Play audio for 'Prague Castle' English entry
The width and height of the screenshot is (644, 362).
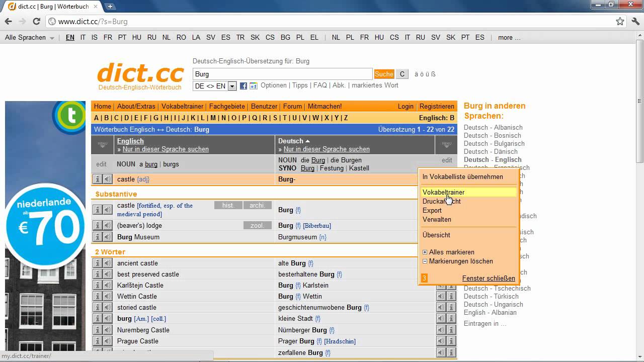(107, 341)
